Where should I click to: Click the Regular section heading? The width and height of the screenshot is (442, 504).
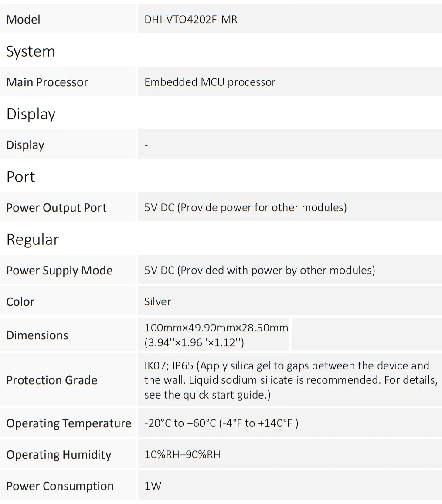[x=33, y=240]
